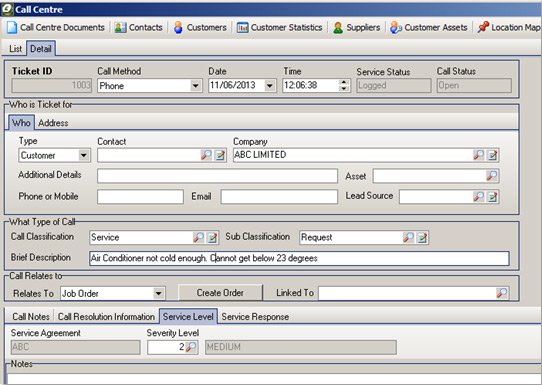The image size is (542, 385).
Task: Click the Call Classification lookup magnifier icon
Action: tap(198, 237)
